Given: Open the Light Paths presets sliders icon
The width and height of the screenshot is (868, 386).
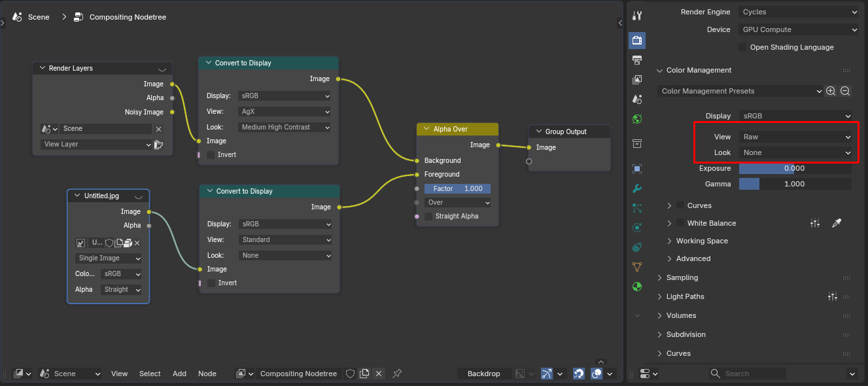Looking at the screenshot, I should pyautogui.click(x=833, y=296).
